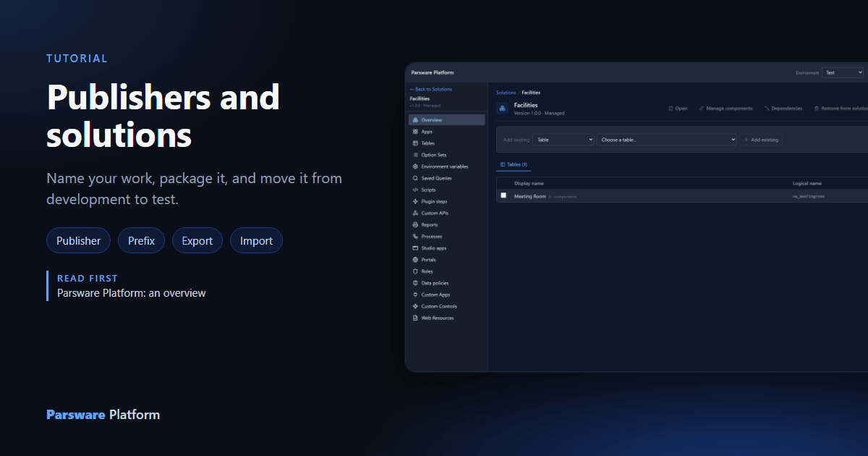
Task: Select the Scripts code icon
Action: coord(415,190)
